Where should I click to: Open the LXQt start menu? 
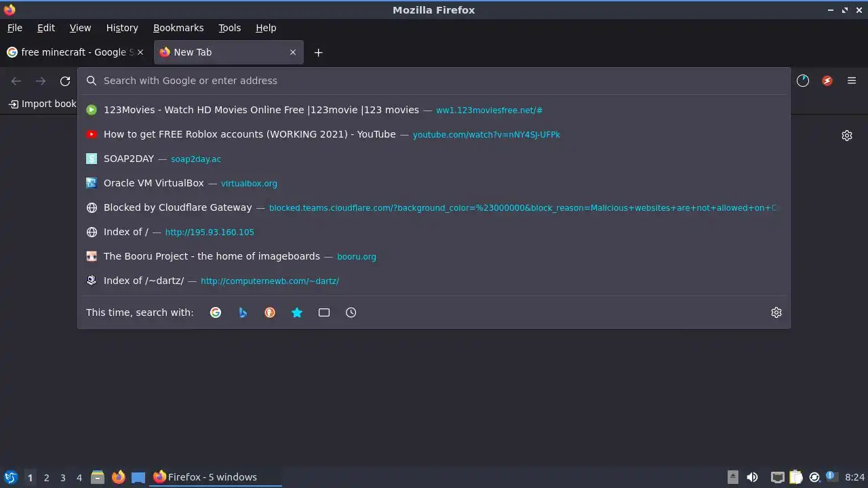coord(11,477)
